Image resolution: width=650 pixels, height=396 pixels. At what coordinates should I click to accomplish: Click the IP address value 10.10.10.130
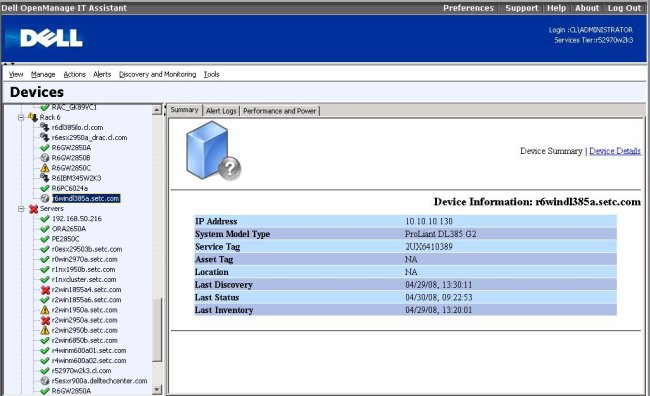point(429,221)
